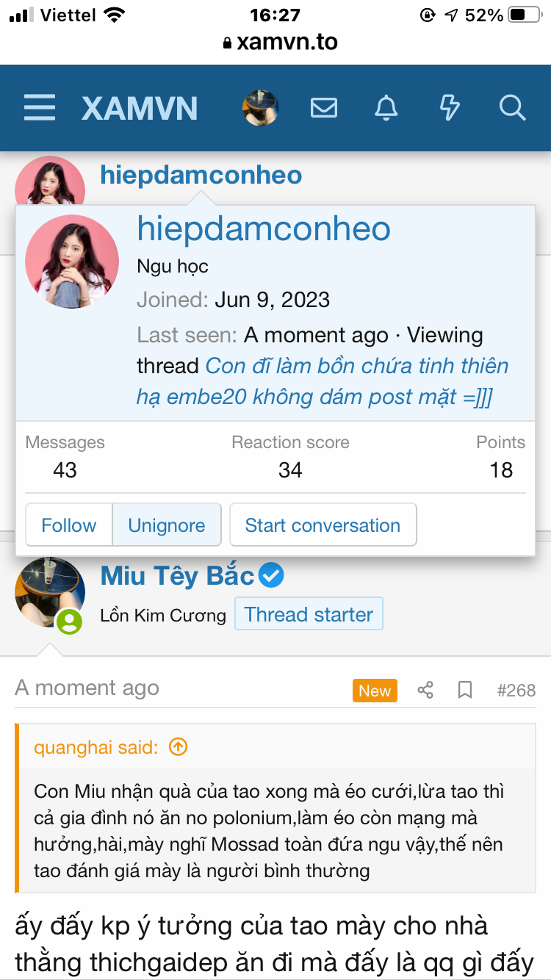551x980 pixels.
Task: Follow user hiepdamconheo
Action: [69, 525]
